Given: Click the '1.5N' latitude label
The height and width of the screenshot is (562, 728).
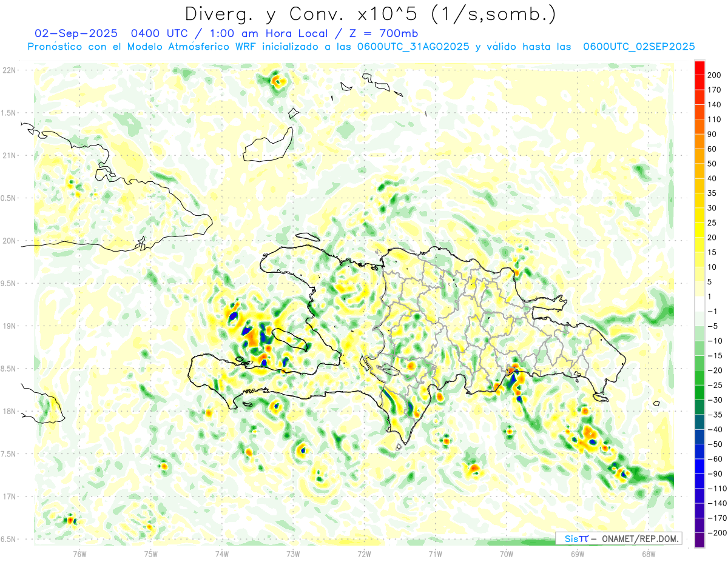Looking at the screenshot, I should 9,113.
